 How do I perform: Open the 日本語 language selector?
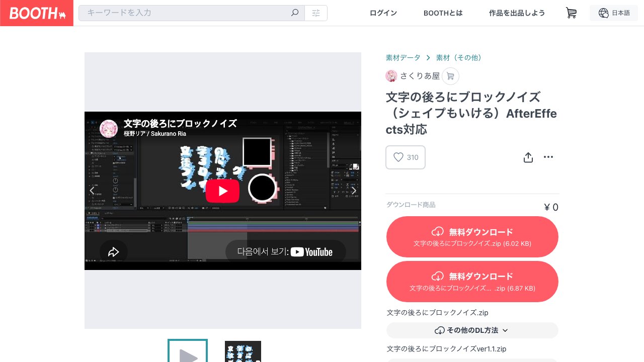(614, 13)
